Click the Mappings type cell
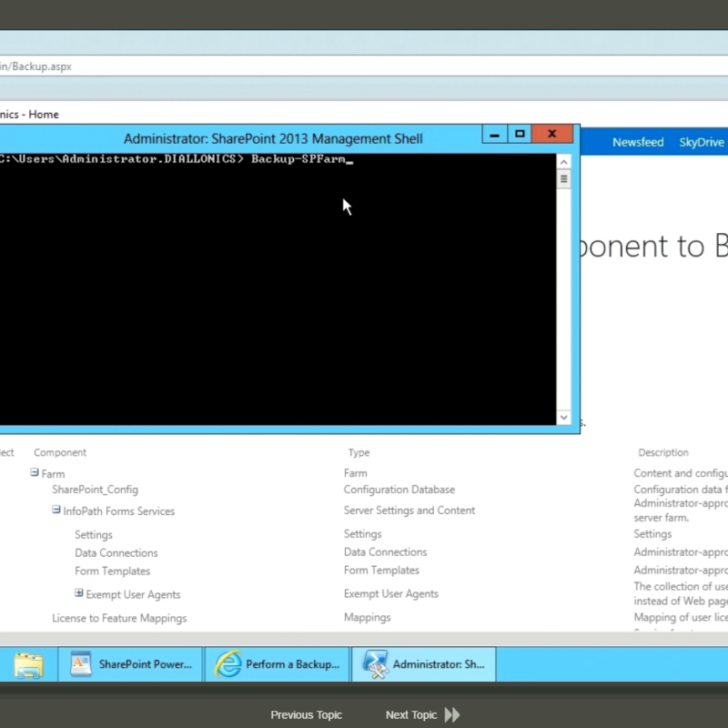Viewport: 728px width, 728px height. 368,618
